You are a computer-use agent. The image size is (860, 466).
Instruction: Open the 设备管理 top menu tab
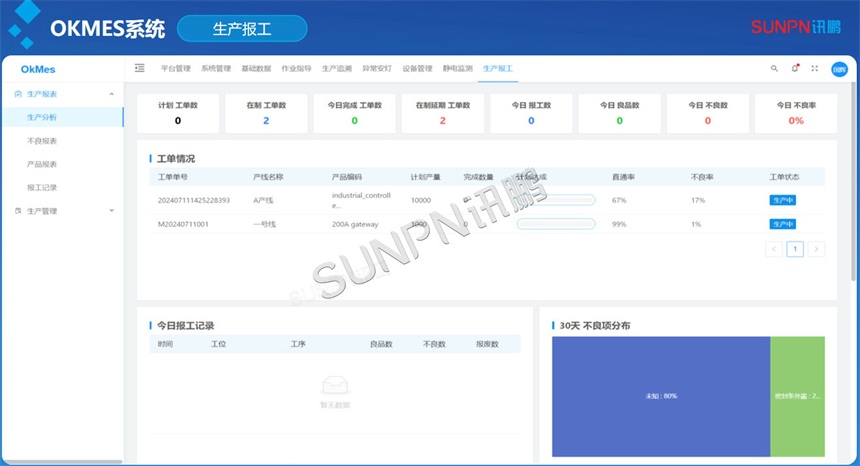[x=417, y=68]
